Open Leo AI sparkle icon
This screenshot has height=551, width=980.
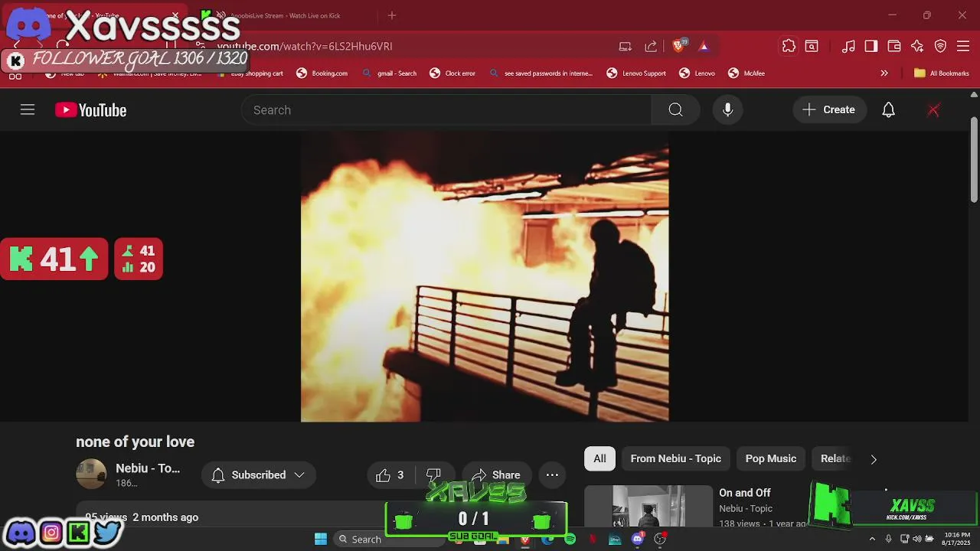point(917,47)
